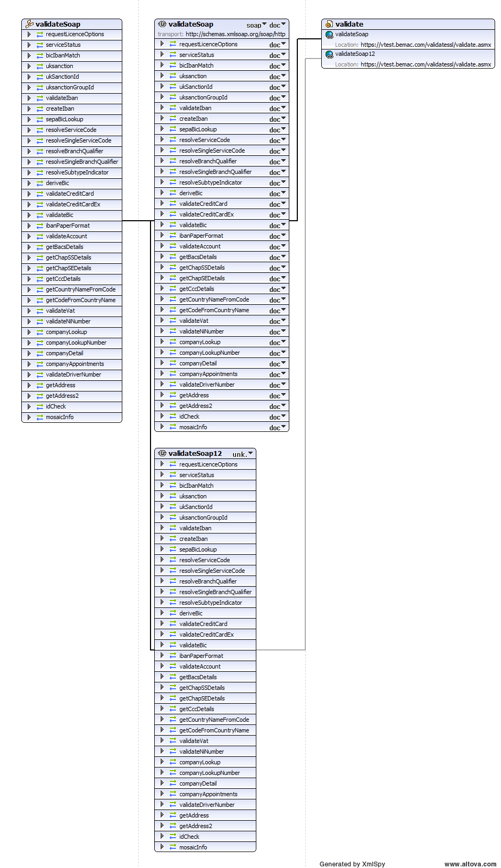Click the operation icon of sepaBicLookup in the validateSoap12 binding
This screenshot has height=868, width=501.
pos(173,549)
